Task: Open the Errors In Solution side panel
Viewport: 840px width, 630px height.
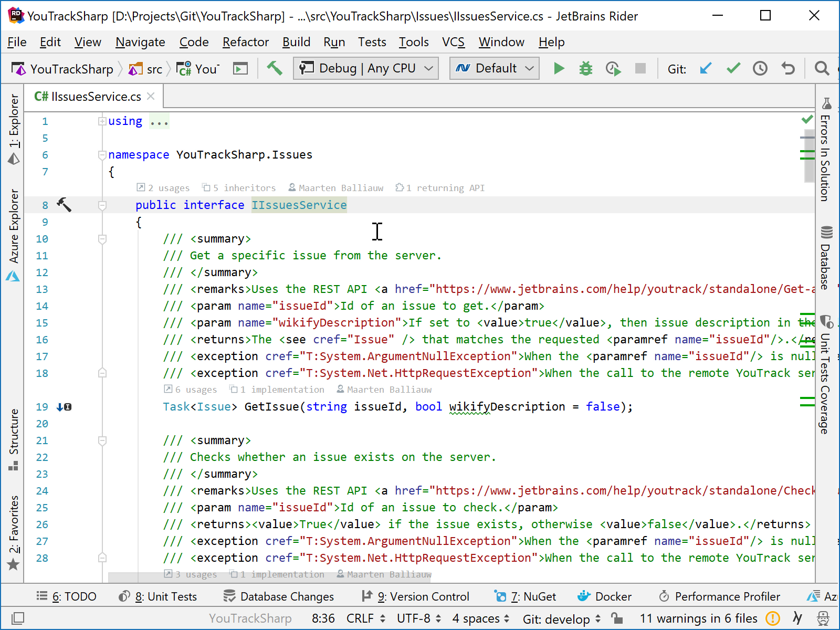Action: pyautogui.click(x=826, y=150)
